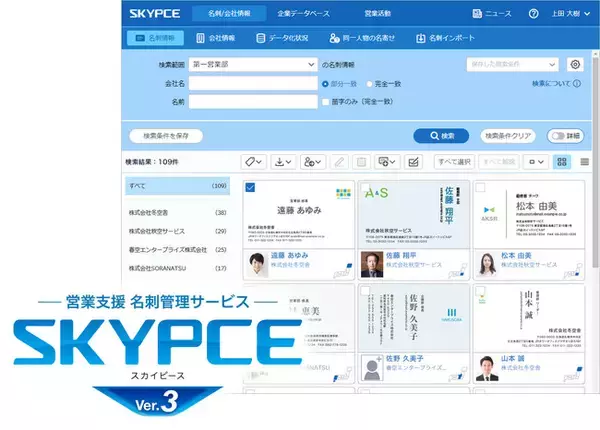
Task: Click the settings gear beside saved search conditions
Action: [x=574, y=64]
